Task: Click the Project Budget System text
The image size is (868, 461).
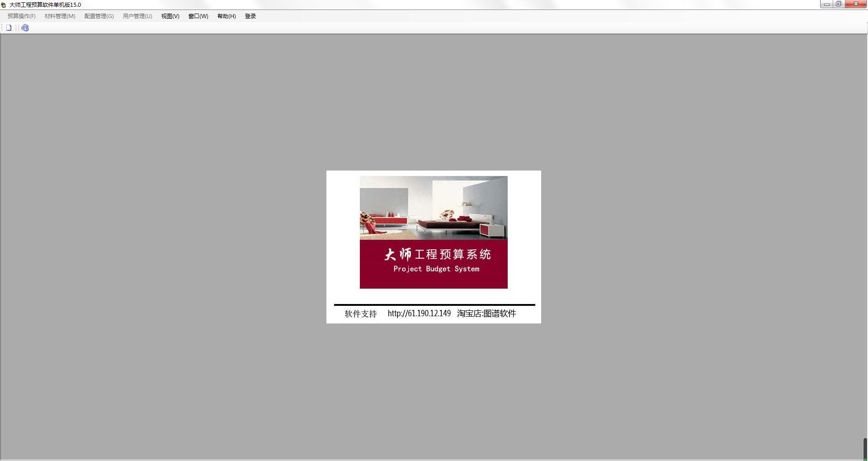Action: click(x=436, y=269)
